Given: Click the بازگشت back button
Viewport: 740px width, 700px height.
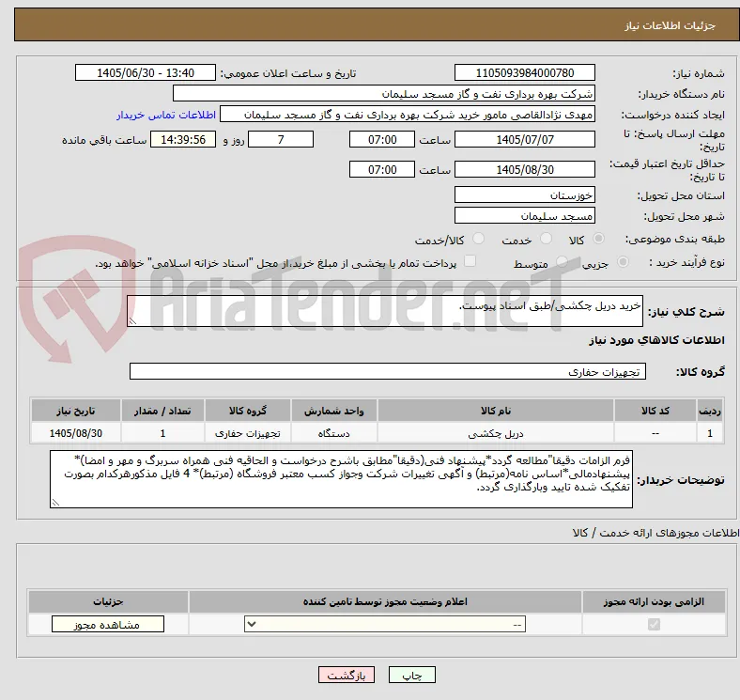Looking at the screenshot, I should tap(347, 675).
